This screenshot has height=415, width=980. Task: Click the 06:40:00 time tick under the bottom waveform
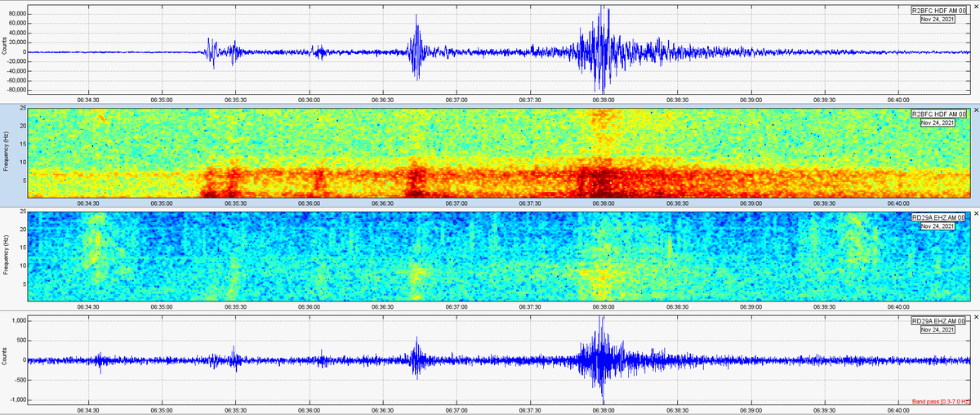pyautogui.click(x=898, y=410)
